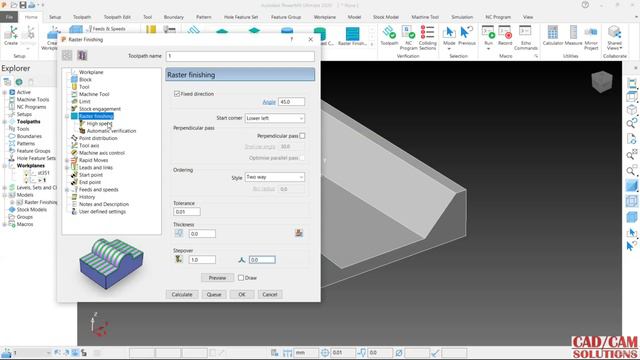Switch to the Simulation tab
The height and width of the screenshot is (360, 640).
462,17
